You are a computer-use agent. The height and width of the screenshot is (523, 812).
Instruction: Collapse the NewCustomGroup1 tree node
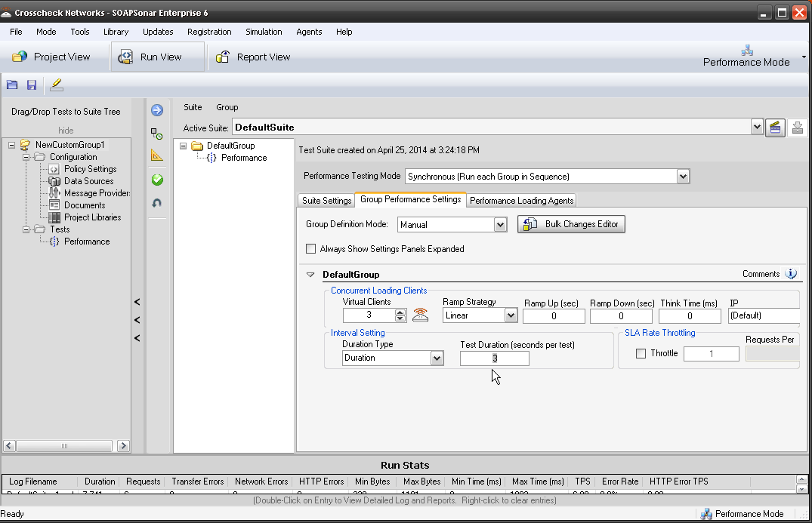[x=11, y=145]
